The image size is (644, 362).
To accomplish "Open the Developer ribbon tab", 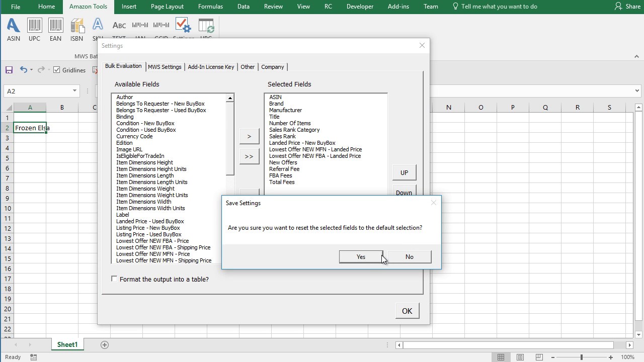I will [x=360, y=7].
